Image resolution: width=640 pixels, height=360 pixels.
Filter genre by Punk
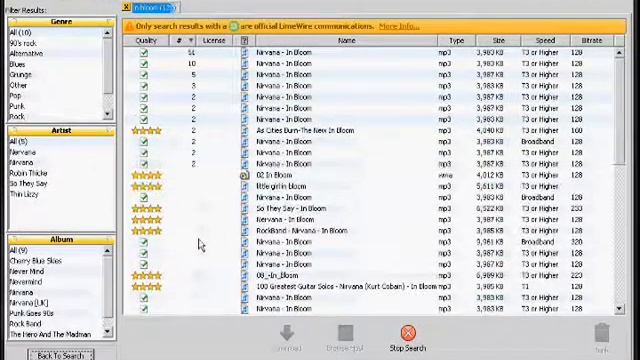click(x=17, y=106)
